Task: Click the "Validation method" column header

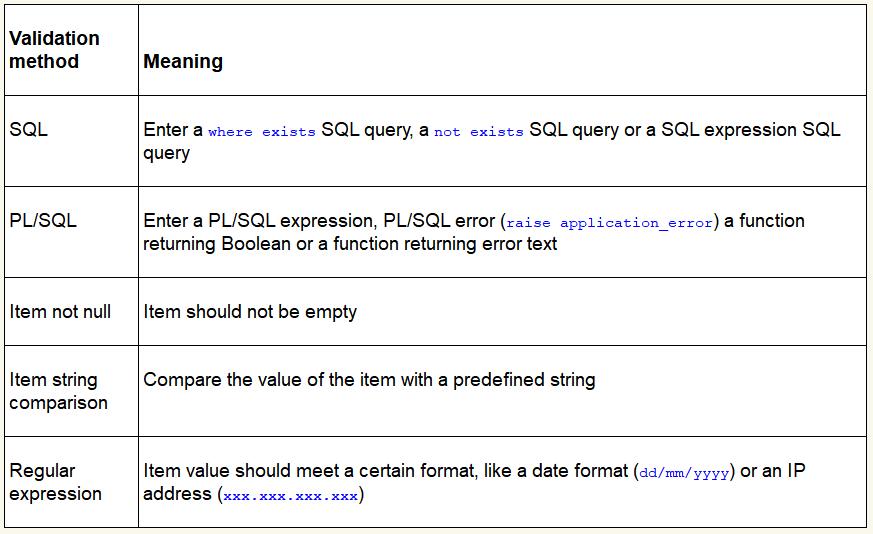Action: pos(55,50)
